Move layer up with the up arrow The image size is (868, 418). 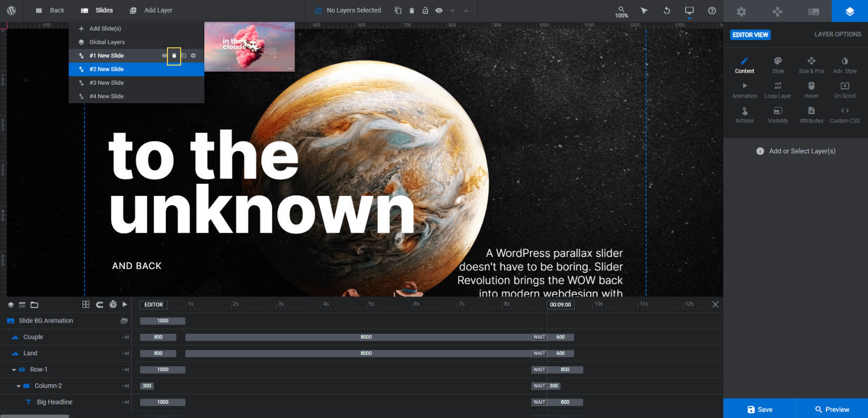pos(466,11)
